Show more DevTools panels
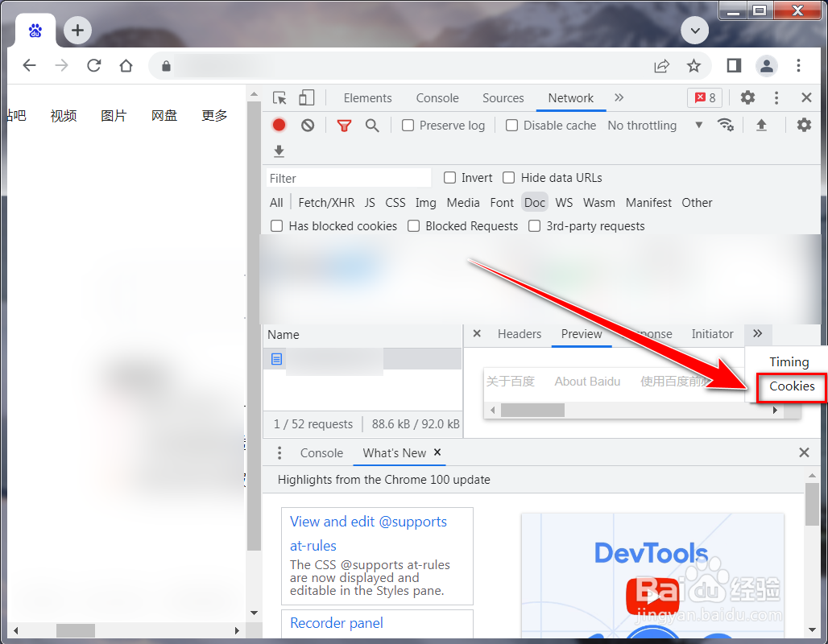The width and height of the screenshot is (828, 644). (619, 97)
